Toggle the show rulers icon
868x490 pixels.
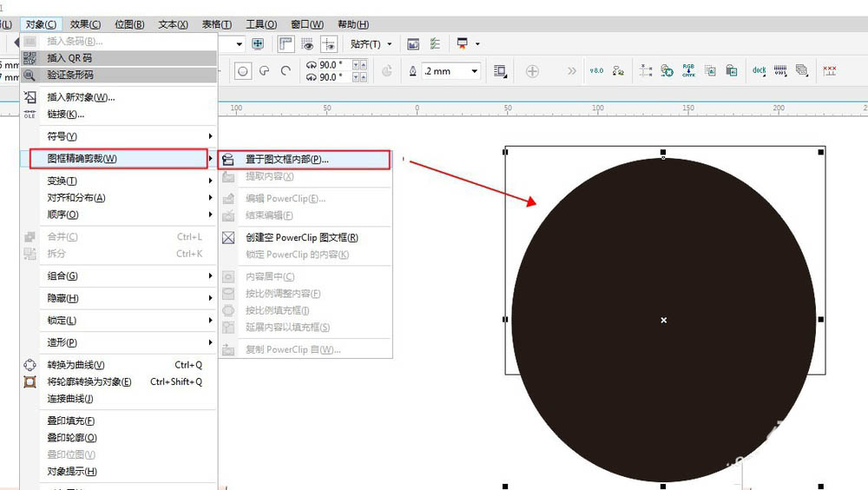click(x=286, y=43)
